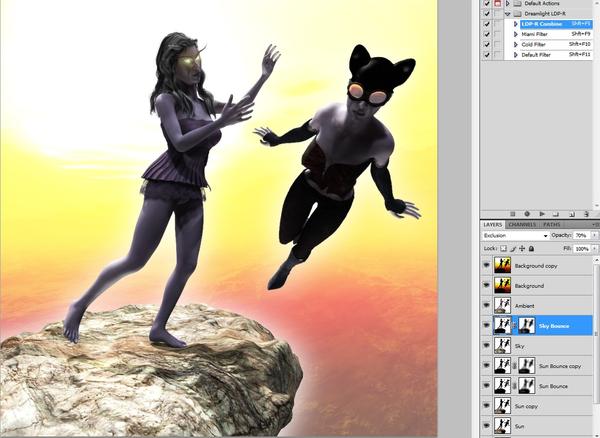
Task: Click the Sun Bounce copy layer mask thumbnail
Action: pyautogui.click(x=527, y=366)
